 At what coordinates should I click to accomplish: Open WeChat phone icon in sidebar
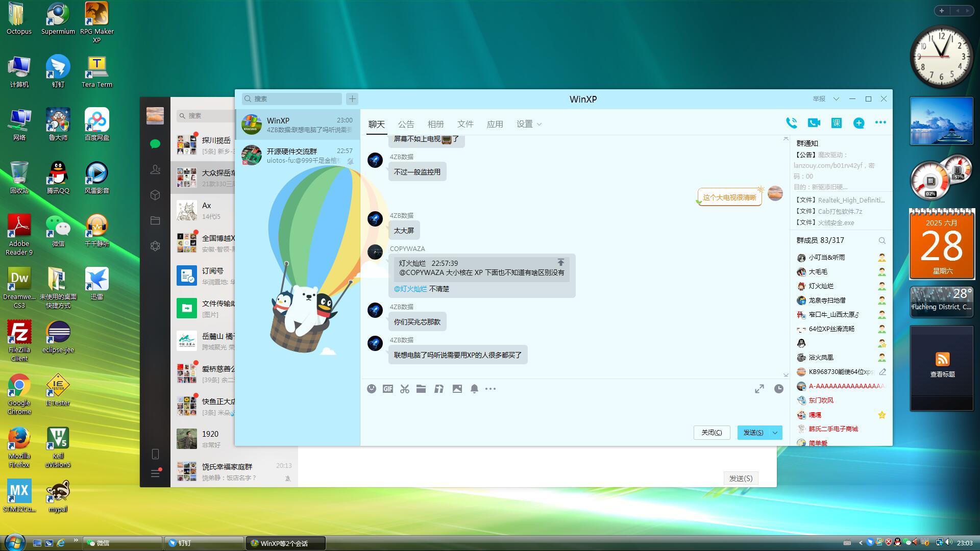coord(156,454)
